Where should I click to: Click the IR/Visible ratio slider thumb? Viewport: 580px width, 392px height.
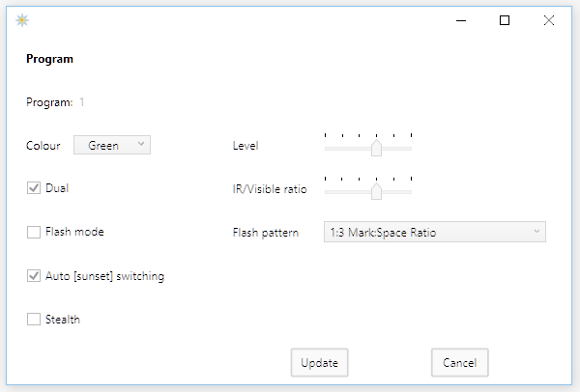[376, 191]
